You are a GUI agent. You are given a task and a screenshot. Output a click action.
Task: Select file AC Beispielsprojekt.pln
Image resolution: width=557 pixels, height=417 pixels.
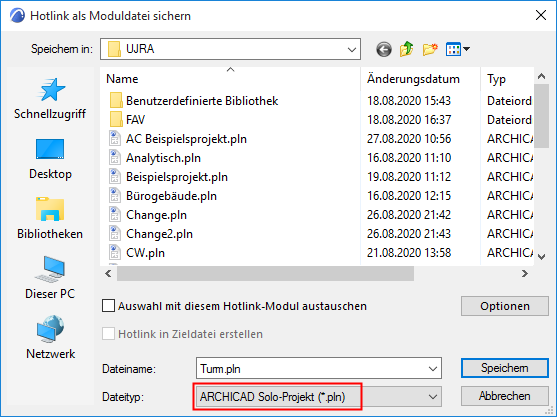click(x=178, y=139)
